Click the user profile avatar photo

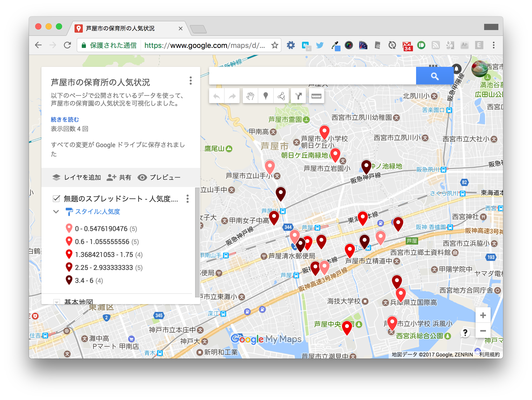479,69
